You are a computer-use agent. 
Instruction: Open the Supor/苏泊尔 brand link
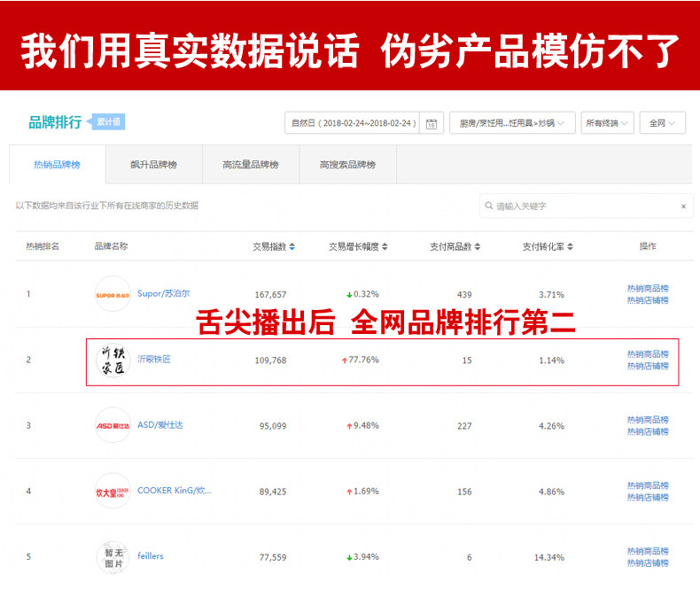tap(163, 293)
